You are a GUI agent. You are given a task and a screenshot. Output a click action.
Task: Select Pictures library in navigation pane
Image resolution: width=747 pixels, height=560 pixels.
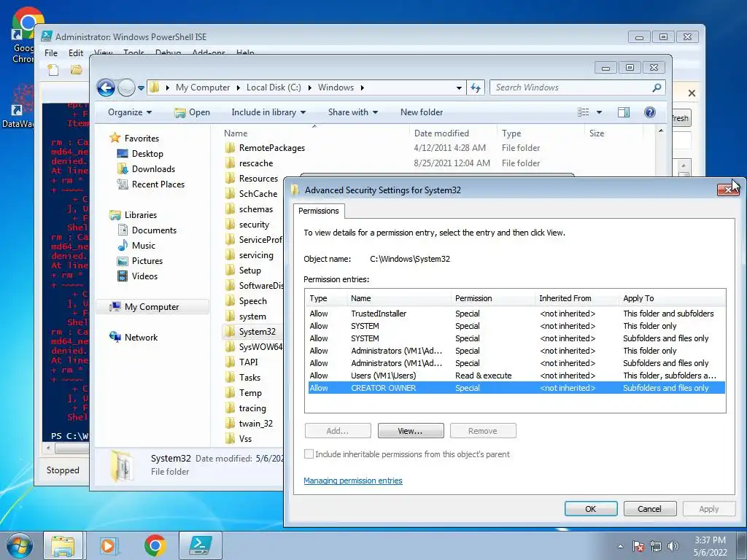[147, 261]
